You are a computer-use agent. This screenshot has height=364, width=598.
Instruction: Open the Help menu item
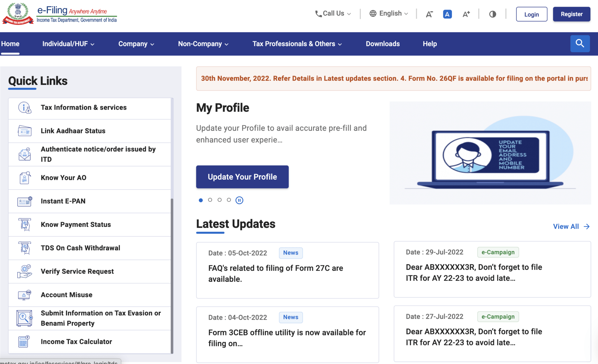coord(430,44)
